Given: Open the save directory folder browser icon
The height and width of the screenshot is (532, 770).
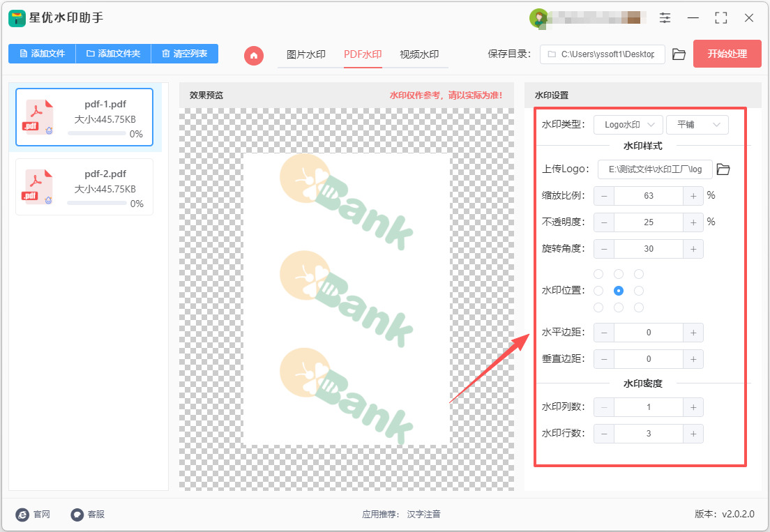Looking at the screenshot, I should 679,54.
